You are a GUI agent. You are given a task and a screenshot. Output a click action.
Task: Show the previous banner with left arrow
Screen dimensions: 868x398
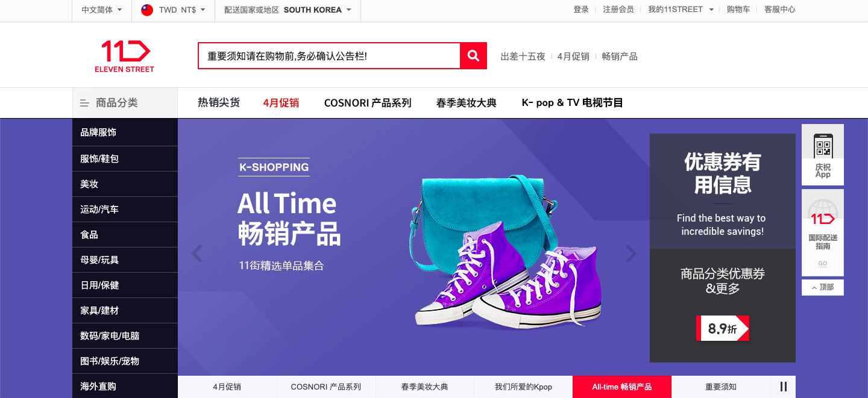click(197, 253)
